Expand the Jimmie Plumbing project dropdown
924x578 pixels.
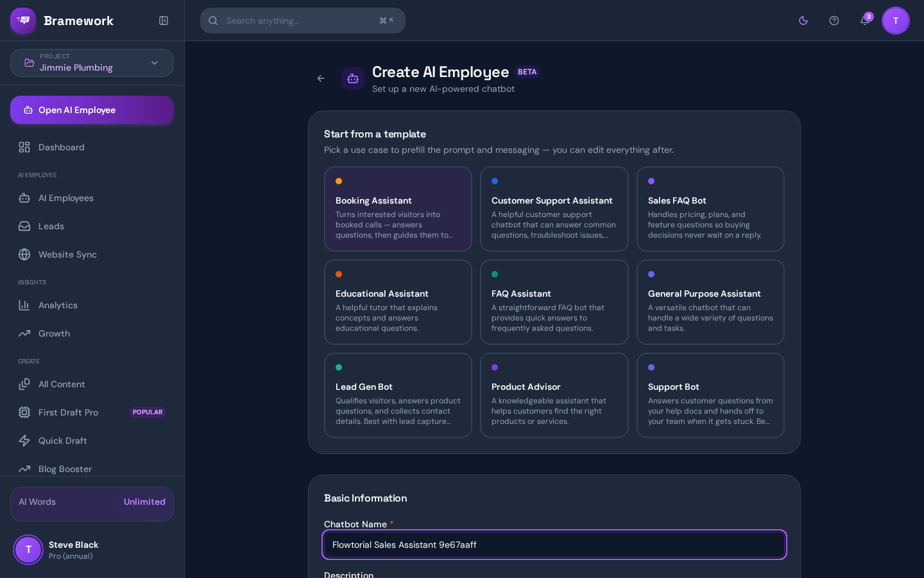92,63
